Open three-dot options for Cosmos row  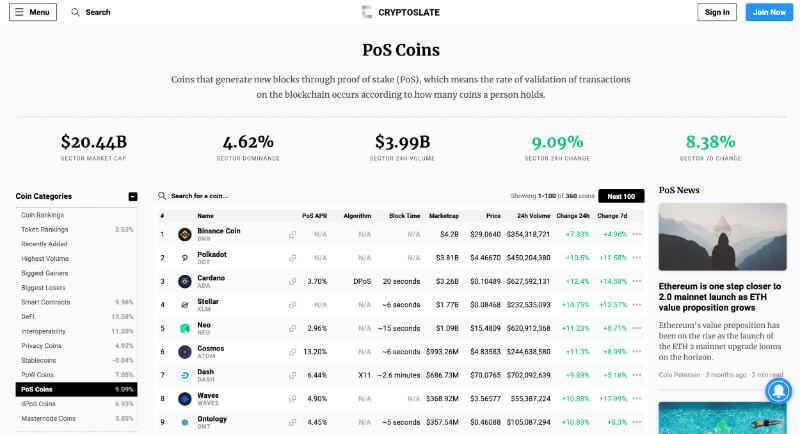tap(637, 351)
